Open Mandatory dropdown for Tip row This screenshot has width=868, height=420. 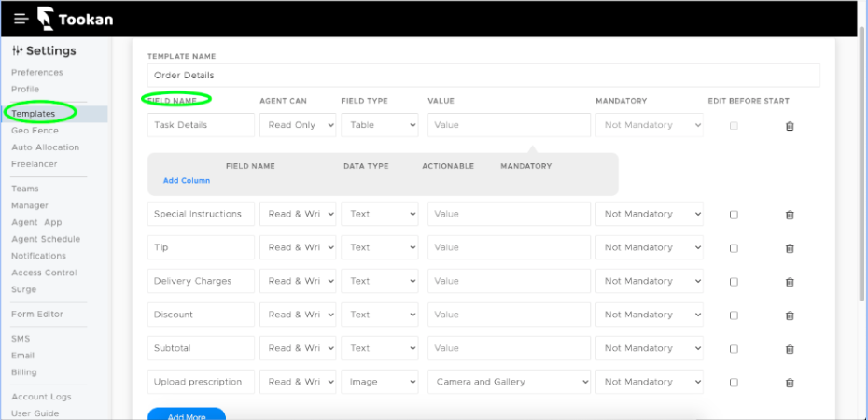pyautogui.click(x=650, y=247)
